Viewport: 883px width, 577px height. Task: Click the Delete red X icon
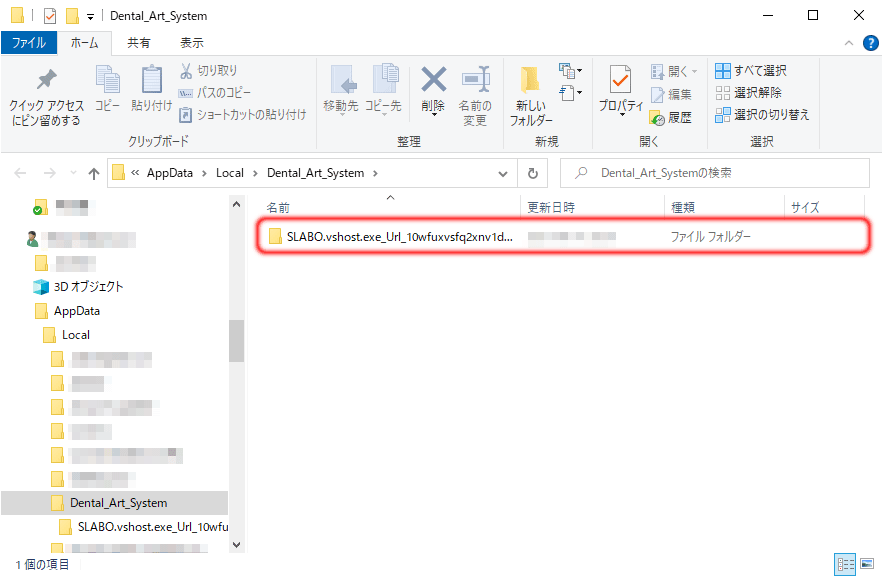coord(433,81)
